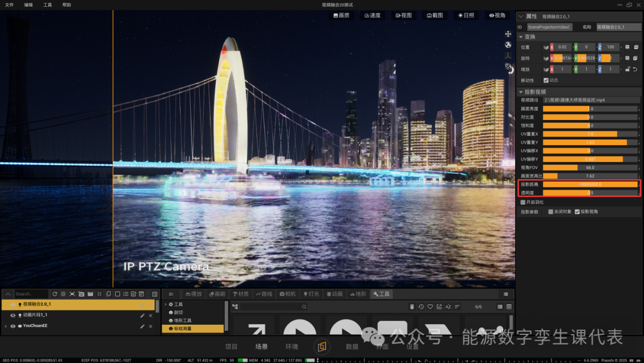
Task: Click the magnifier icon in the asset search box
Action: click(304, 307)
